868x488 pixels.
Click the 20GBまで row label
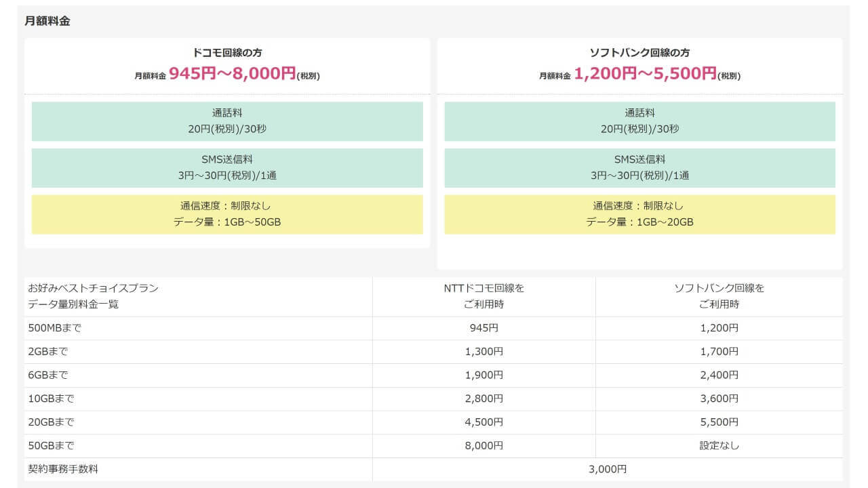51,422
